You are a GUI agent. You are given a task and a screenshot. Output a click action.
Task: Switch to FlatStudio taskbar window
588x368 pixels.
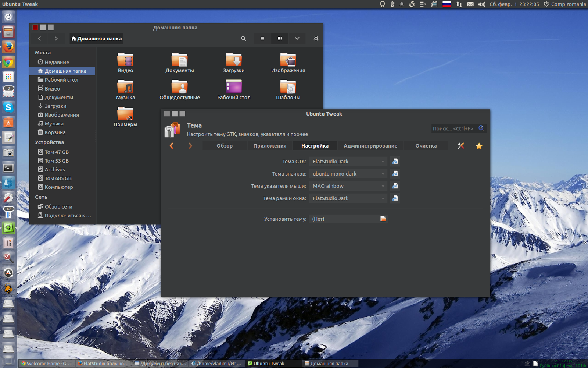point(104,364)
